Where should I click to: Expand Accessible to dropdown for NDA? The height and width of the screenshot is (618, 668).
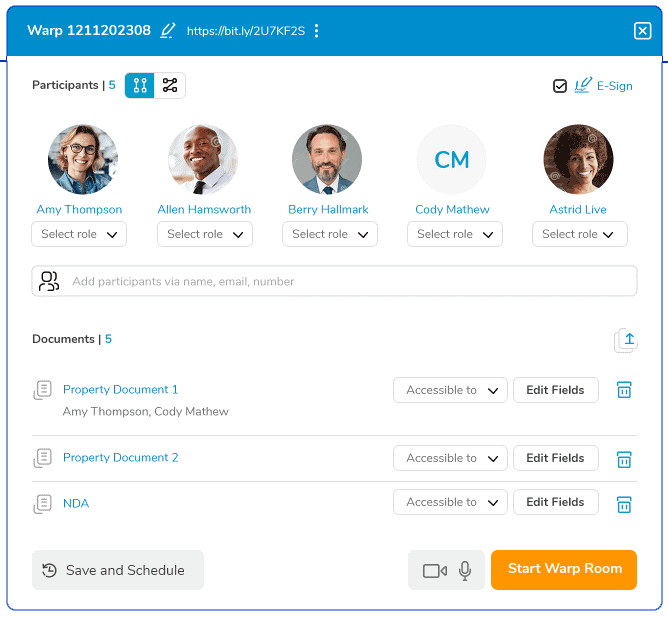(450, 502)
